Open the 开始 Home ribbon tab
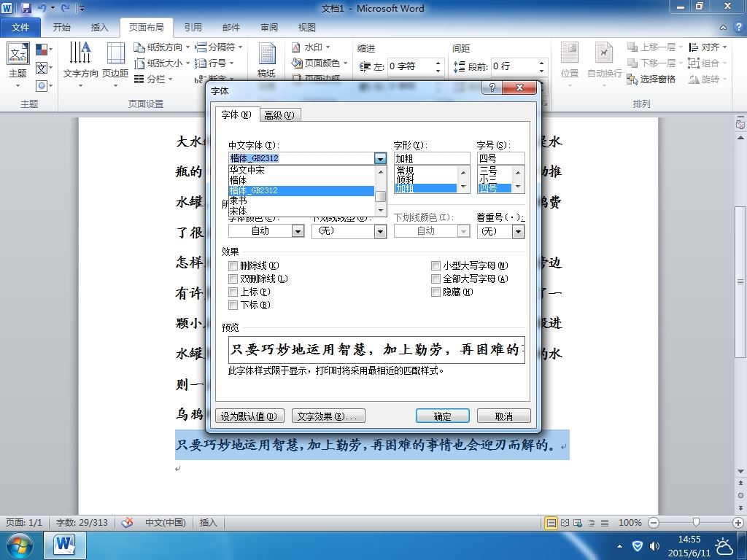 [61, 28]
